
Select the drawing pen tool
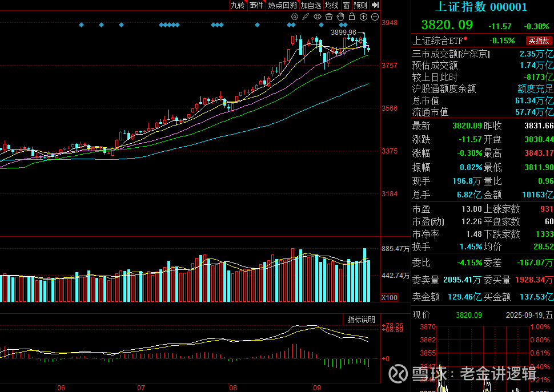pyautogui.click(x=306, y=17)
